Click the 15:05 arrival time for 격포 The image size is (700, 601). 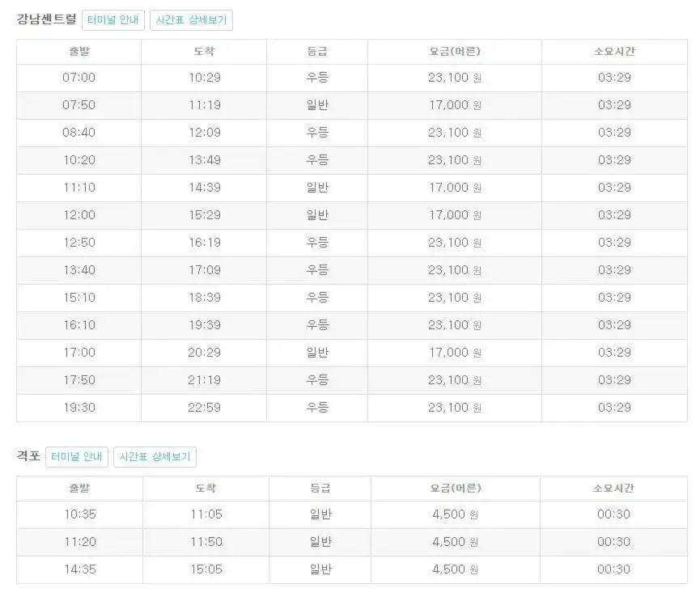coord(206,569)
